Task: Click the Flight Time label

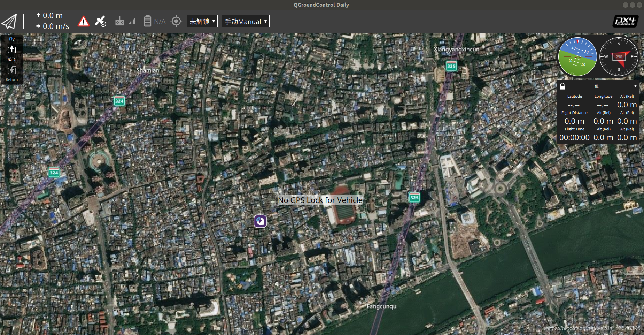Action: pos(574,129)
